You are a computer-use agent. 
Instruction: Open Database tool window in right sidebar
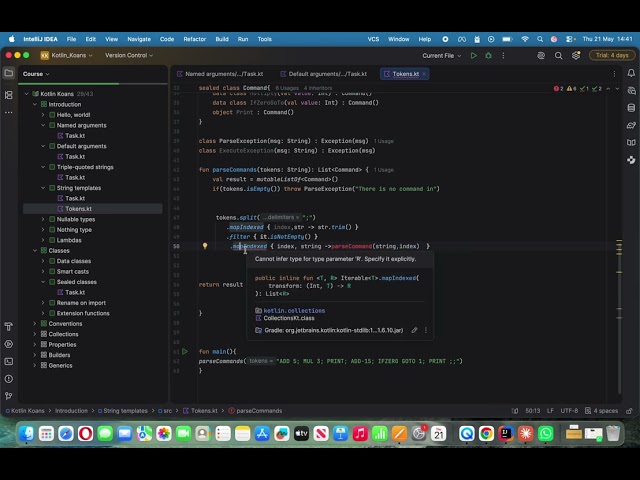631,108
